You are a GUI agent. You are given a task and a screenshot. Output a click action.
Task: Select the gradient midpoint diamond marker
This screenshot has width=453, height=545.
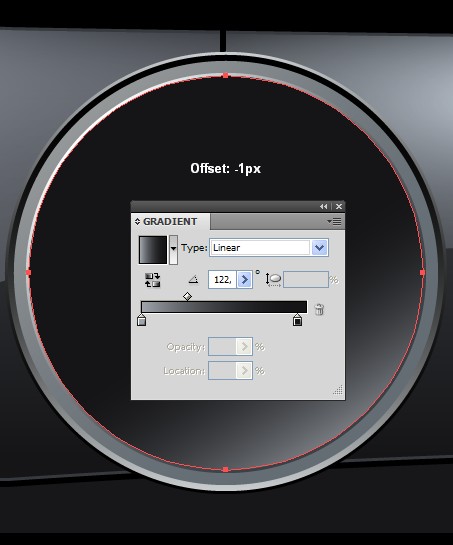tap(187, 296)
